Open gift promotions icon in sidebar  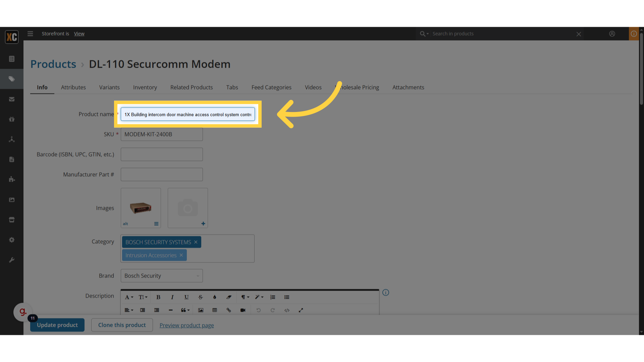click(12, 119)
